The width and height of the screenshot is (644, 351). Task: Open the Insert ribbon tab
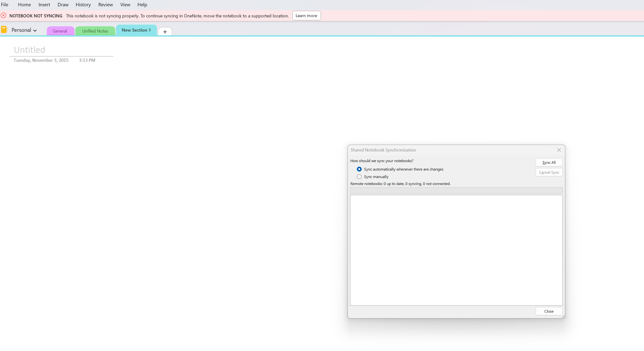point(44,5)
